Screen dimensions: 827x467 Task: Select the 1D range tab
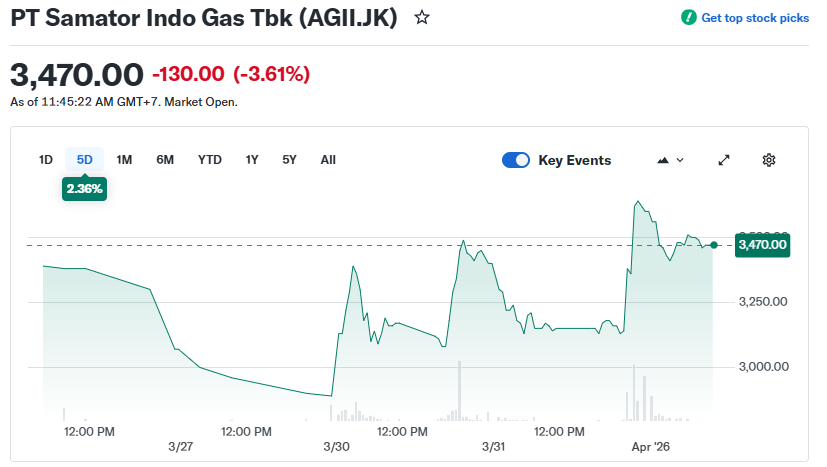tap(46, 159)
